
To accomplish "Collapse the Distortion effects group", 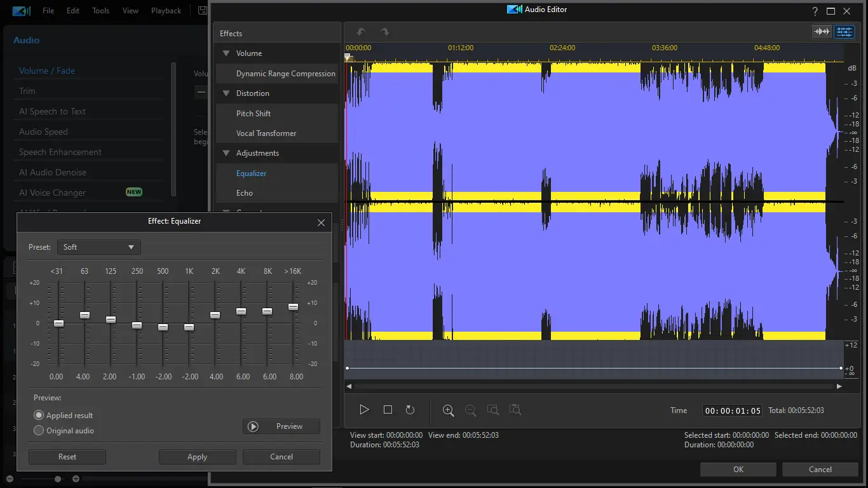I will [226, 93].
